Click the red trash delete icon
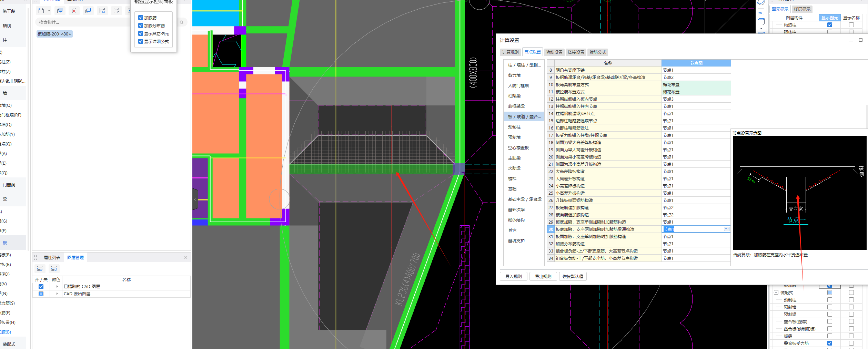 click(74, 11)
